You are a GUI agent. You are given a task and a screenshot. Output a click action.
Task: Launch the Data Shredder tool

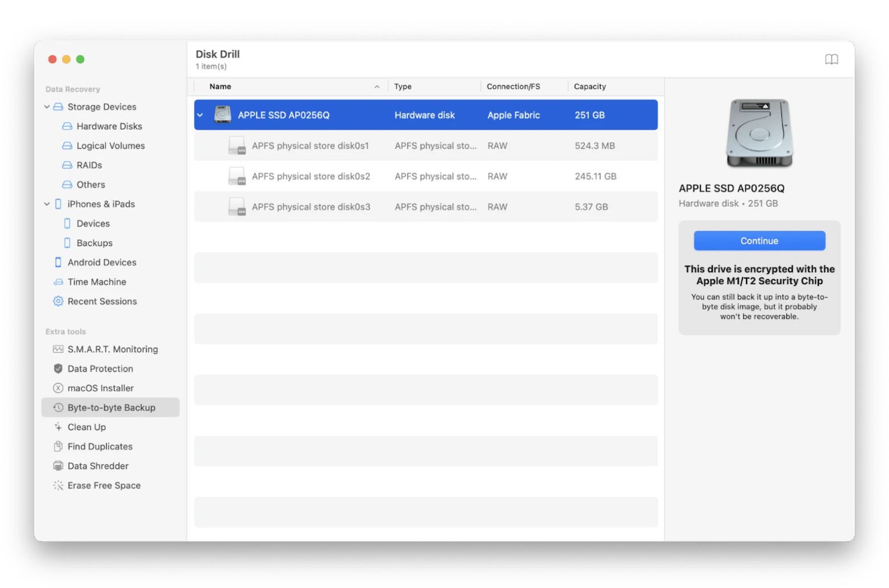point(97,465)
